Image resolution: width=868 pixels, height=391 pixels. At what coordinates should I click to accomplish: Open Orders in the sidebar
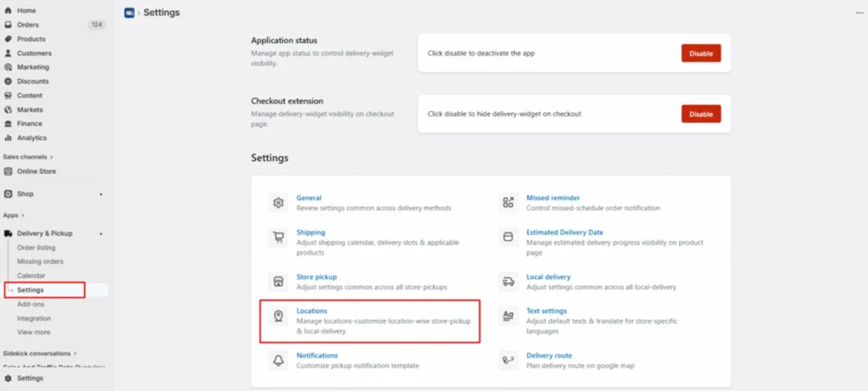[x=28, y=25]
